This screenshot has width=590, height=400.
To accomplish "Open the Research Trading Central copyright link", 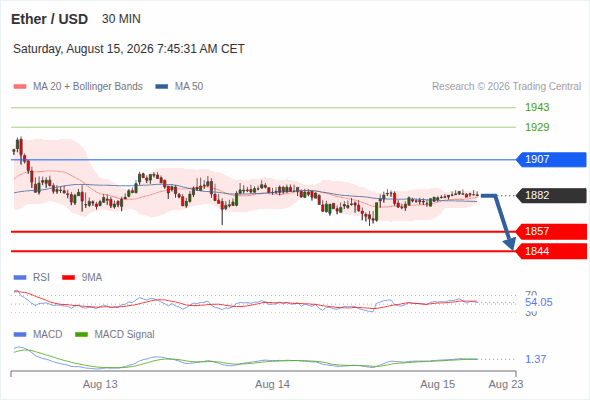I will pos(506,87).
